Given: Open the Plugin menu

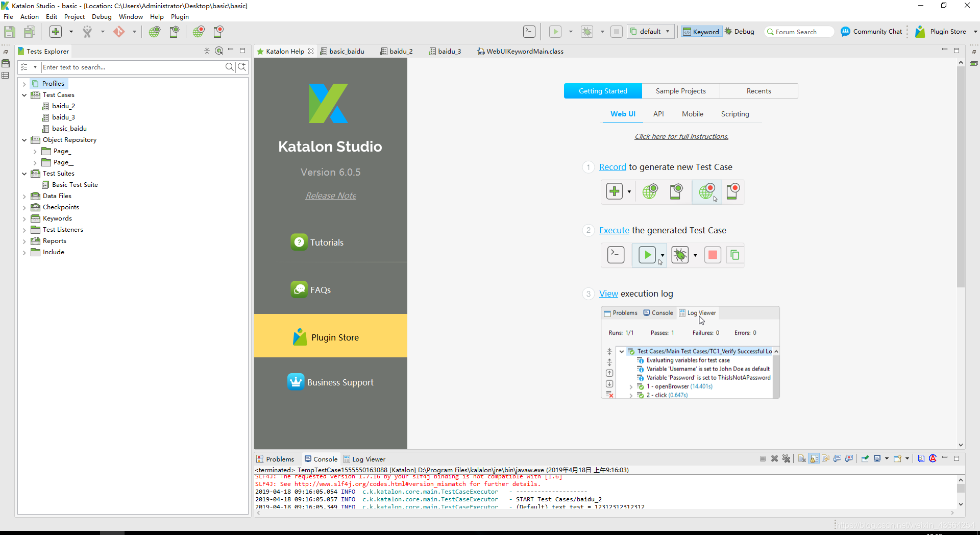Looking at the screenshot, I should [x=180, y=17].
